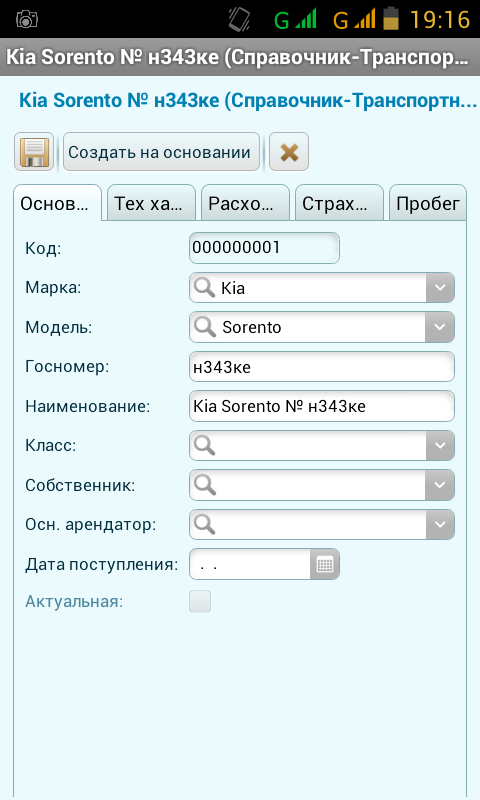
Task: Click magnifier icon in Осн. арендатор field
Action: (205, 524)
